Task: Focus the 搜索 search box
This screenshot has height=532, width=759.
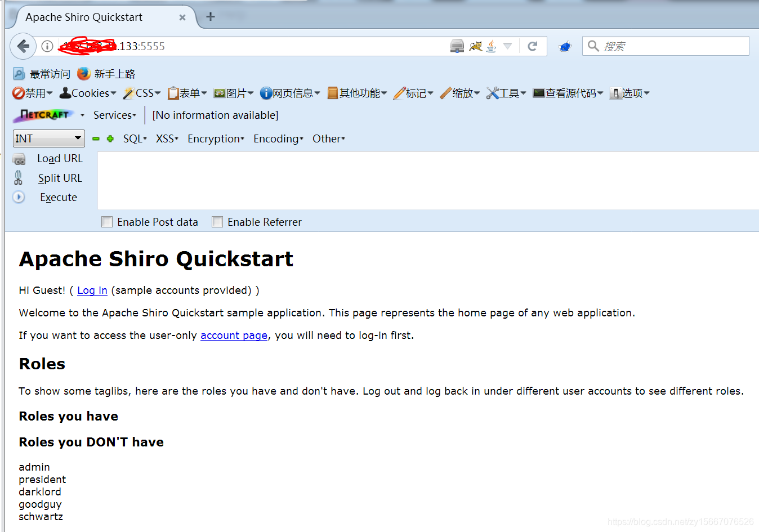Action: coord(666,46)
